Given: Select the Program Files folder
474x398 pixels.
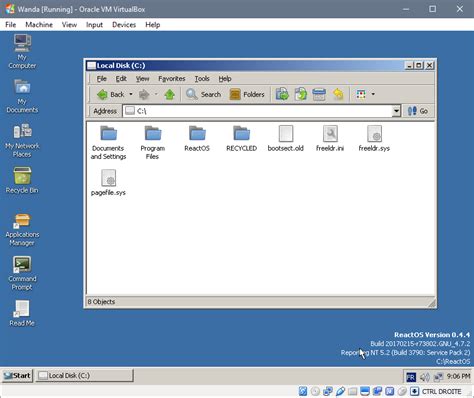Looking at the screenshot, I should 153,143.
